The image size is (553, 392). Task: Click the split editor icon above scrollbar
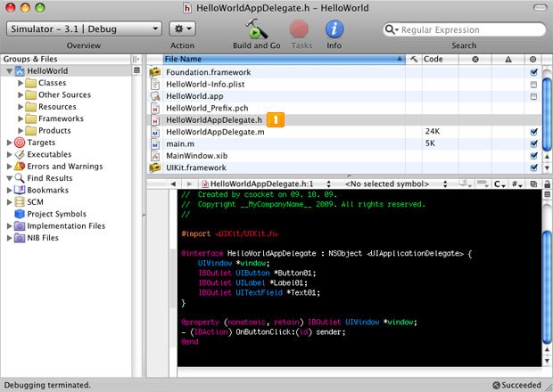(x=547, y=194)
